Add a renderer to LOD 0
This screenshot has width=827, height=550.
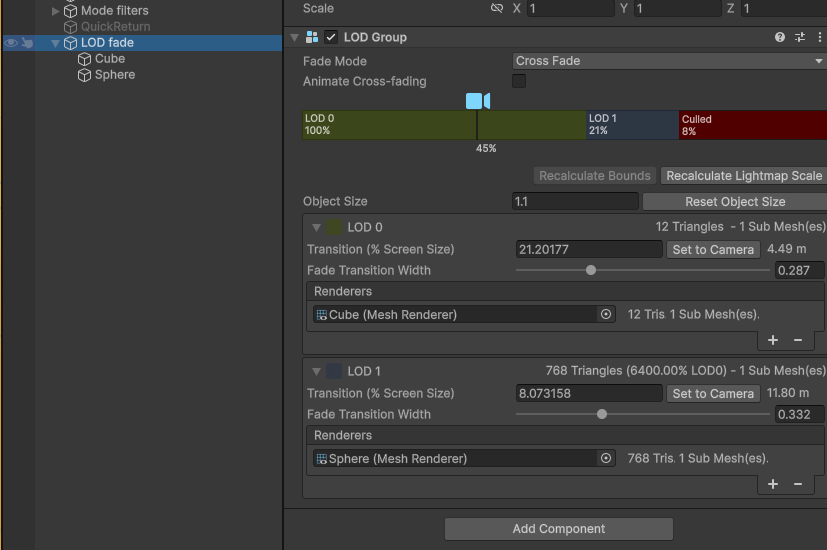(773, 340)
